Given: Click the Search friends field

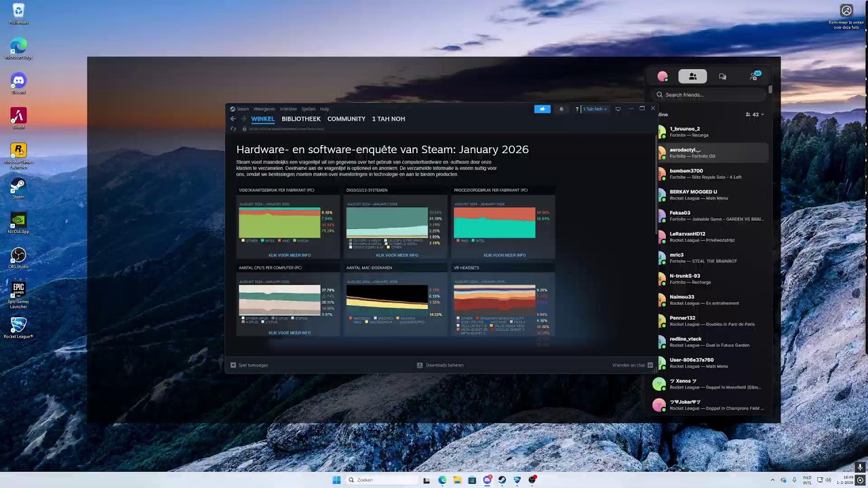Looking at the screenshot, I should pyautogui.click(x=710, y=95).
